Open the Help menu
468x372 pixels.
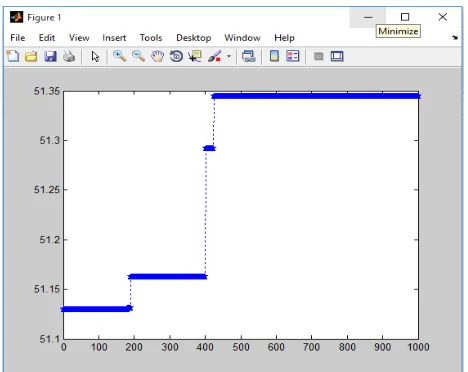pos(284,38)
